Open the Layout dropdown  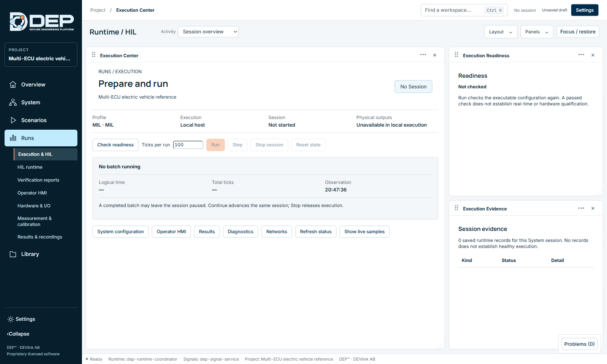click(501, 32)
